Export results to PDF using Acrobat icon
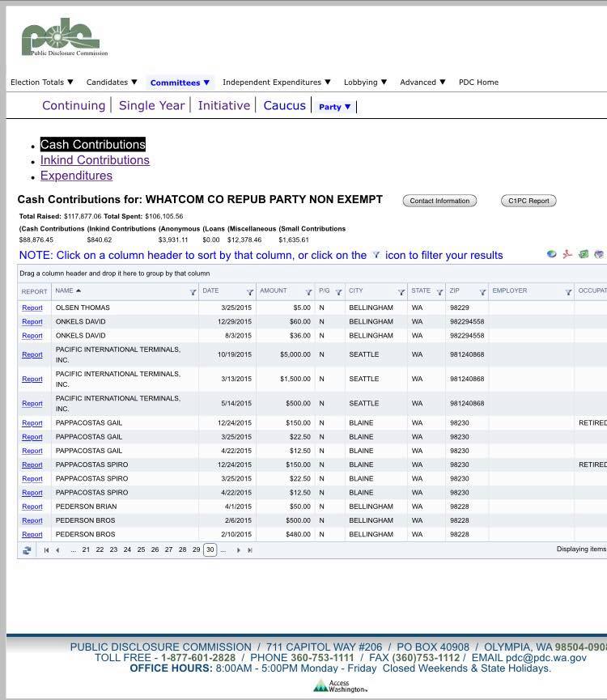The width and height of the screenshot is (607, 700). [567, 254]
